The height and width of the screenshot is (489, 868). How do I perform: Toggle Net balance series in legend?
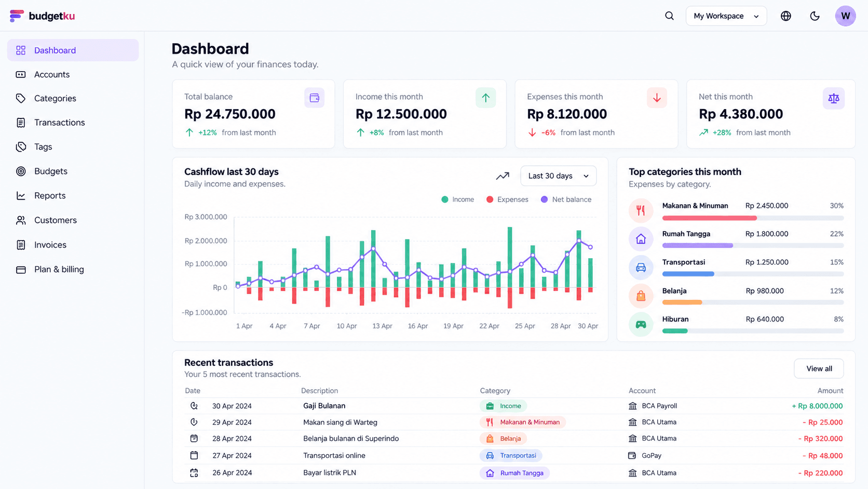(x=566, y=200)
